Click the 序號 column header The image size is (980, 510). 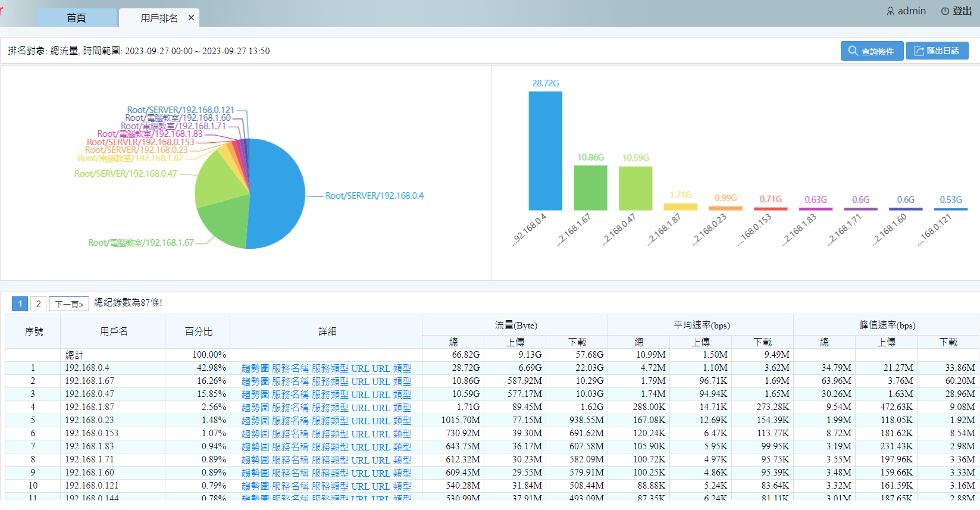click(33, 331)
